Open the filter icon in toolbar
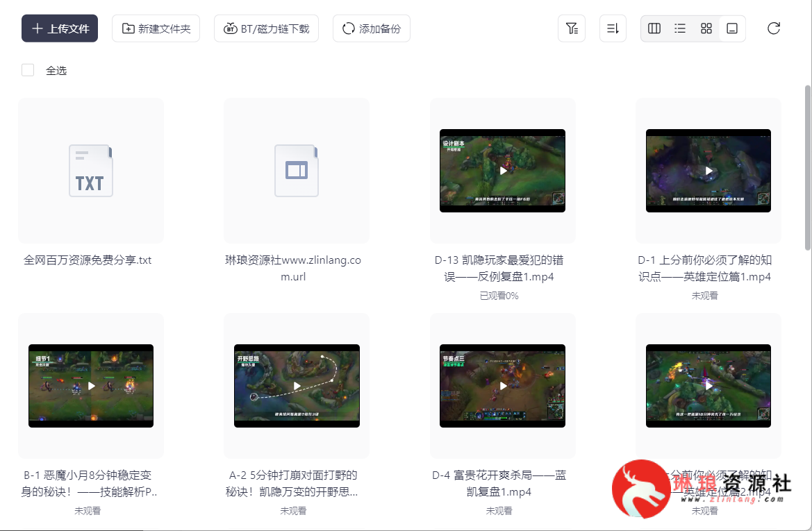The image size is (812, 531). (572, 28)
